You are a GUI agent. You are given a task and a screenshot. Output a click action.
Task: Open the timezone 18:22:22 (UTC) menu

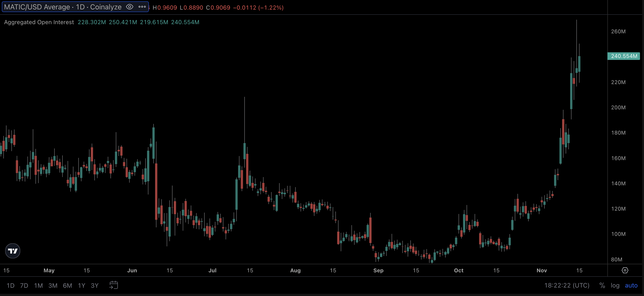click(x=567, y=285)
